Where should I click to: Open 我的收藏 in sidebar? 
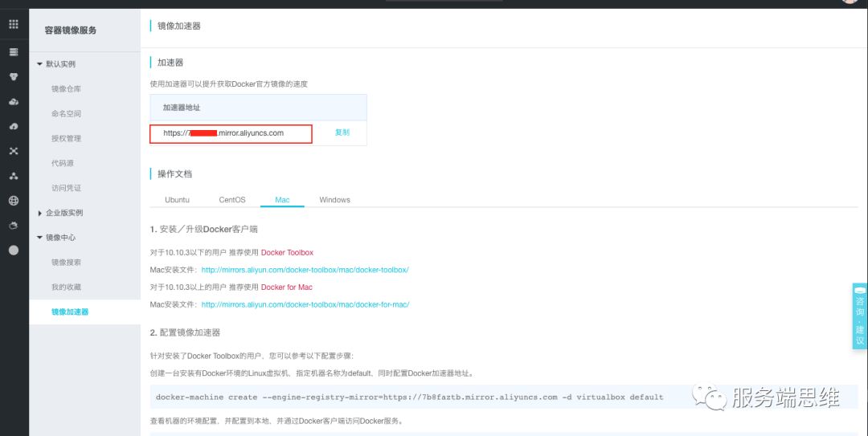[67, 287]
